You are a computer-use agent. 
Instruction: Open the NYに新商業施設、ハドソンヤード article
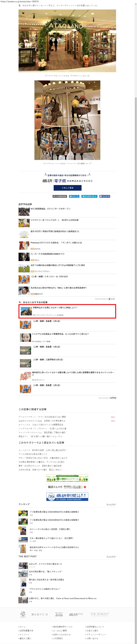(x=50, y=209)
